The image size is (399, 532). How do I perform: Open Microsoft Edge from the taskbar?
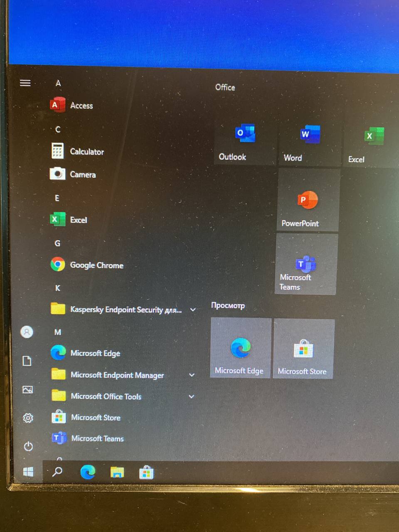[x=88, y=472]
